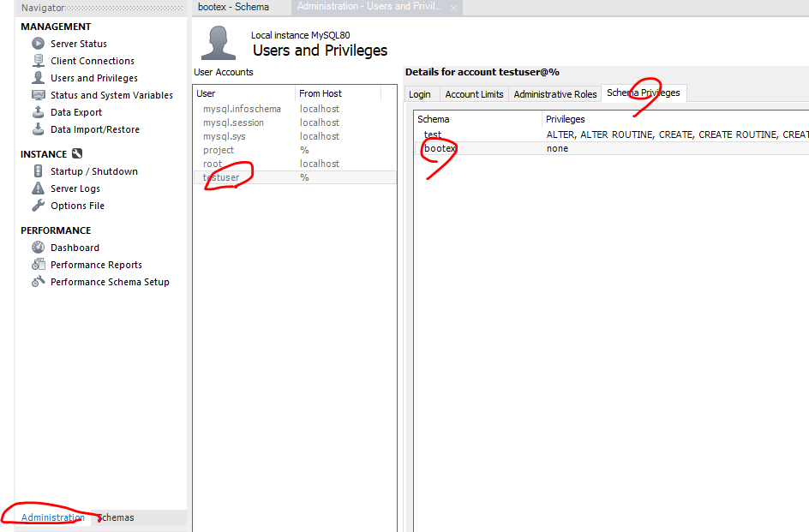This screenshot has width=809, height=532.
Task: Select the mysql.infoschema user account
Action: click(295, 109)
